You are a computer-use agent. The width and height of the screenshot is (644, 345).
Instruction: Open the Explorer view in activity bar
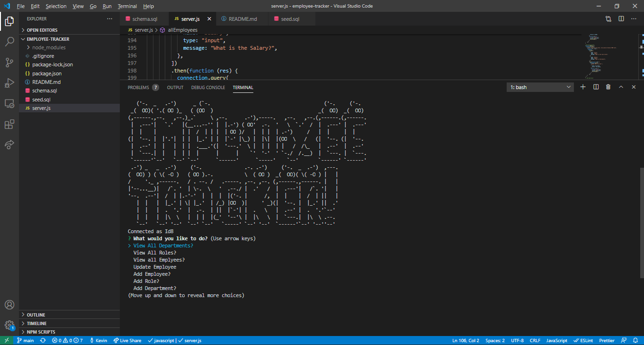(x=9, y=21)
